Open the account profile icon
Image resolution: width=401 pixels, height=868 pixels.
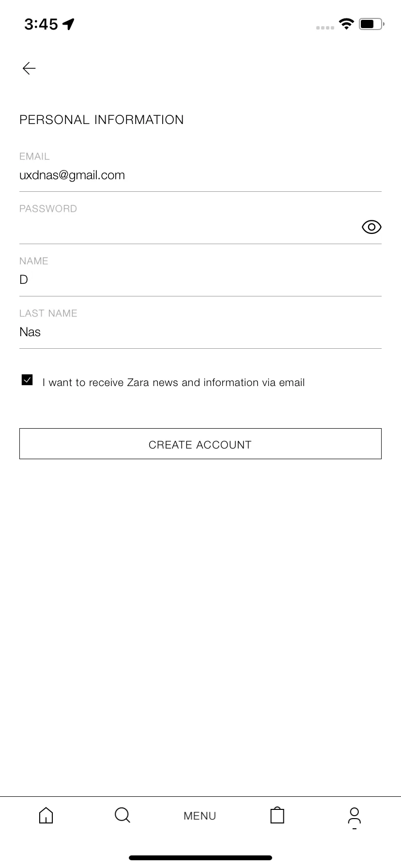355,816
